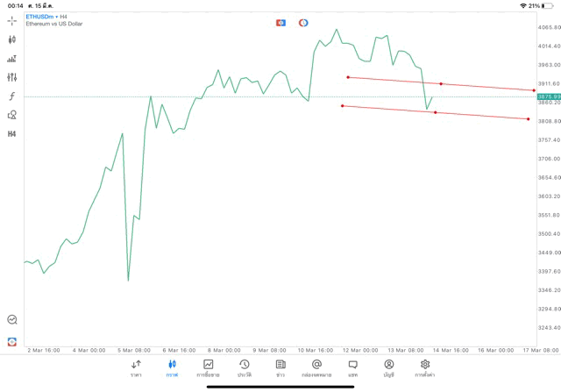Select the upper red trendline's middle anchor point
Screen dimensions: 561x392
(x=441, y=83)
